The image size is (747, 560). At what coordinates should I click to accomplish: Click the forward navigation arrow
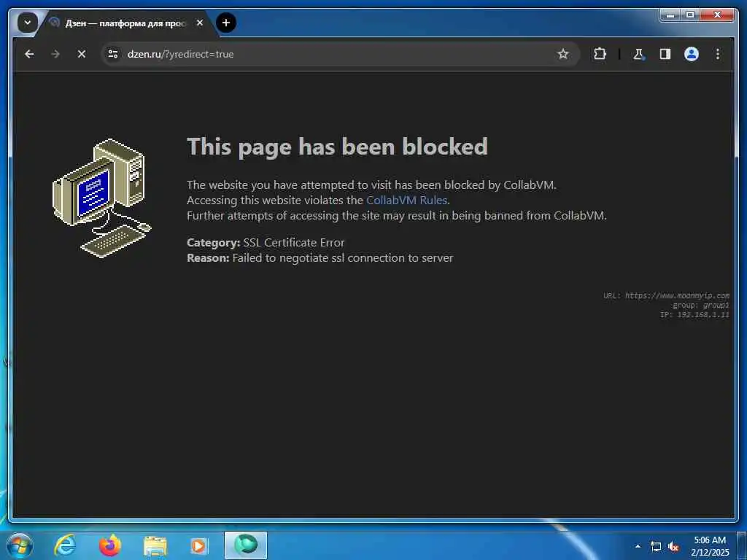[x=55, y=54]
